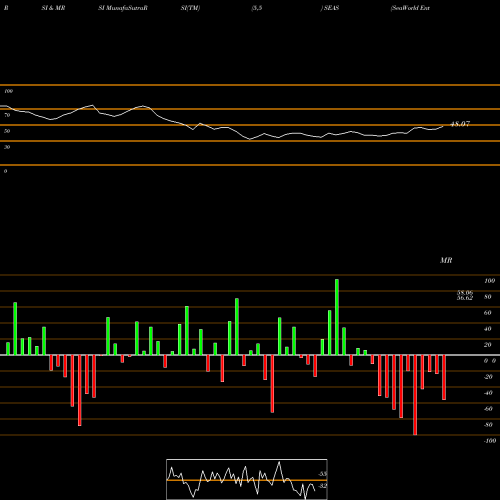
Task: Click the MR axis label '80'
Action: [x=488, y=297]
